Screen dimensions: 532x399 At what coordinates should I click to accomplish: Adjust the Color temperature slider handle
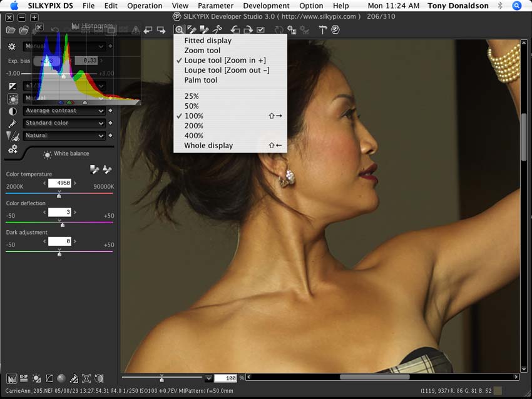59,195
